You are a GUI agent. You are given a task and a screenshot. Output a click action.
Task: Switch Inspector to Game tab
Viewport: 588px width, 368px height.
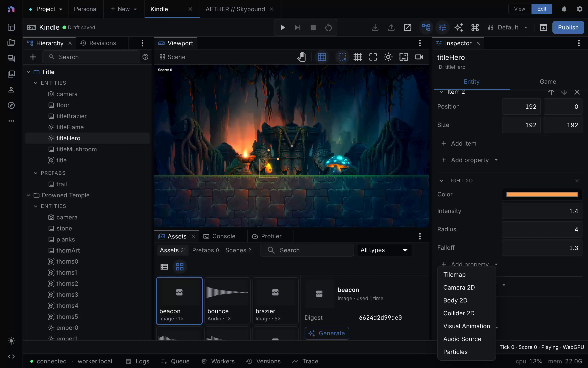click(548, 82)
